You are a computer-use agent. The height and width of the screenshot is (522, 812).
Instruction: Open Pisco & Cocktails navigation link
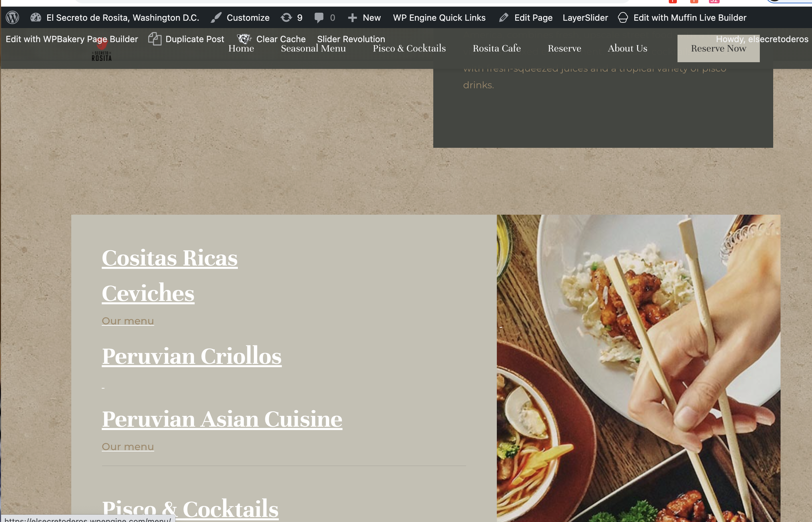pyautogui.click(x=409, y=48)
